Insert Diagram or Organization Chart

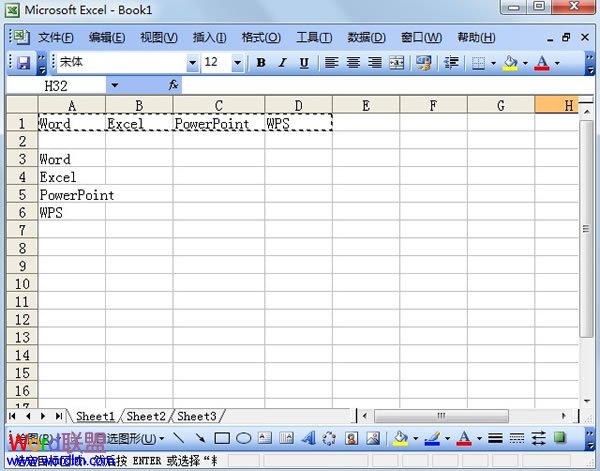pyautogui.click(x=329, y=438)
